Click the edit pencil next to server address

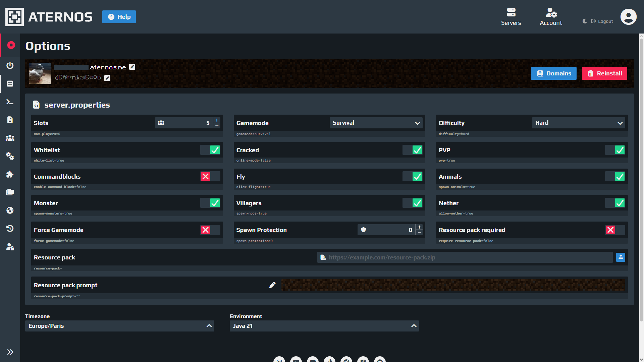pos(132,67)
